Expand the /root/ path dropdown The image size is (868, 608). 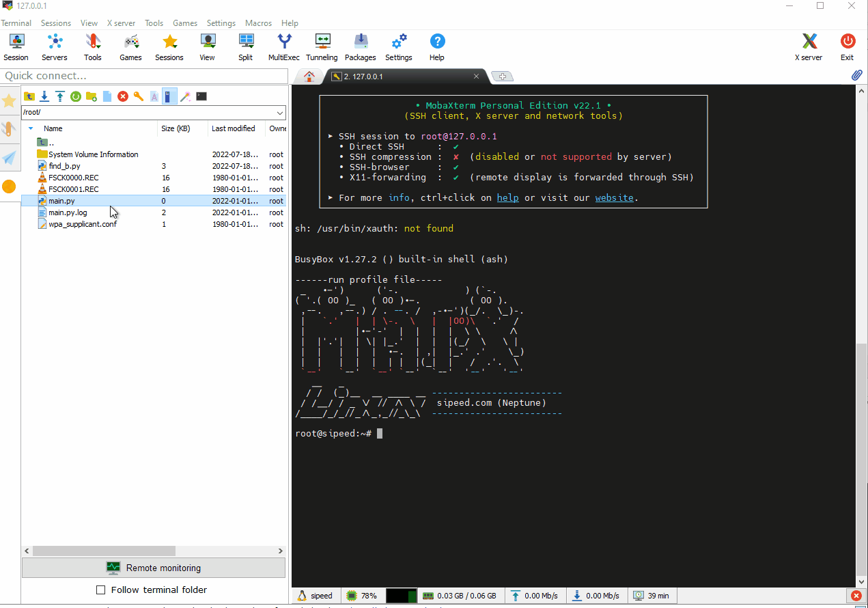point(280,112)
